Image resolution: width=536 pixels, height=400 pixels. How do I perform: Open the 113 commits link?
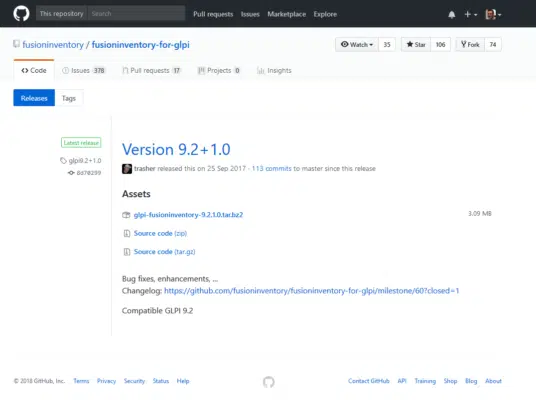point(271,169)
